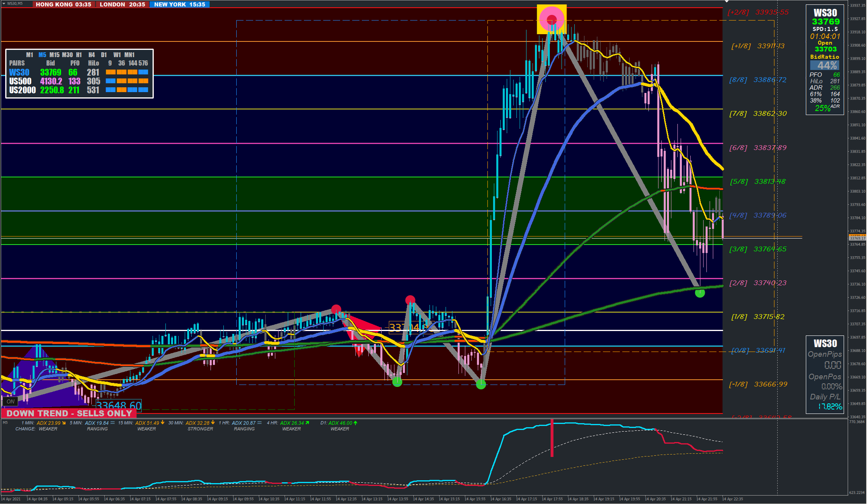
Task: Click the D1 ADX up arrow
Action: (355, 423)
